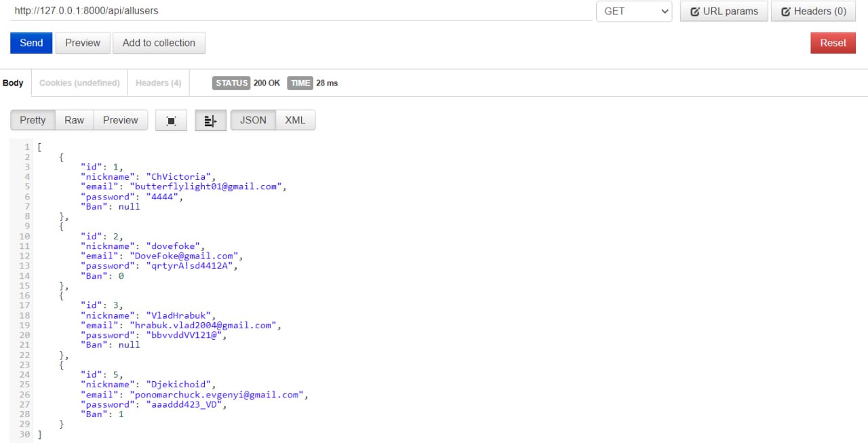Click the STATUS 200 OK badge
Screen dimensions: 868x447
pyautogui.click(x=246, y=83)
